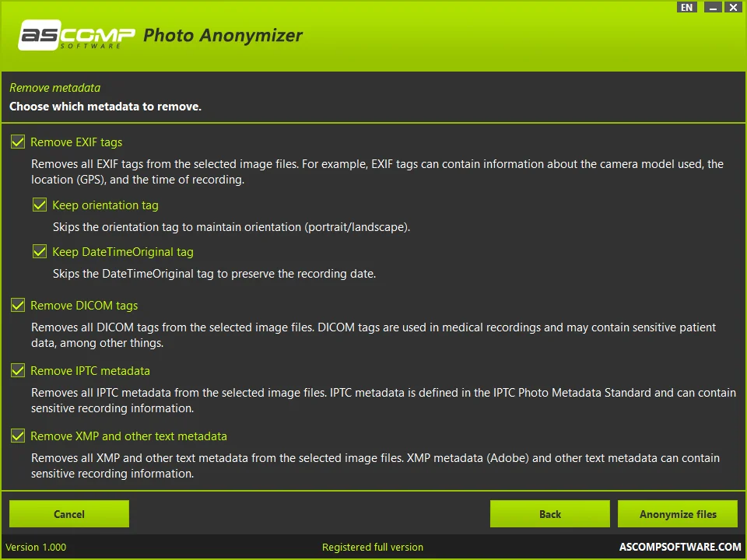Viewport: 747px width, 560px height.
Task: Click the ASCOMP Software logo
Action: click(x=77, y=35)
